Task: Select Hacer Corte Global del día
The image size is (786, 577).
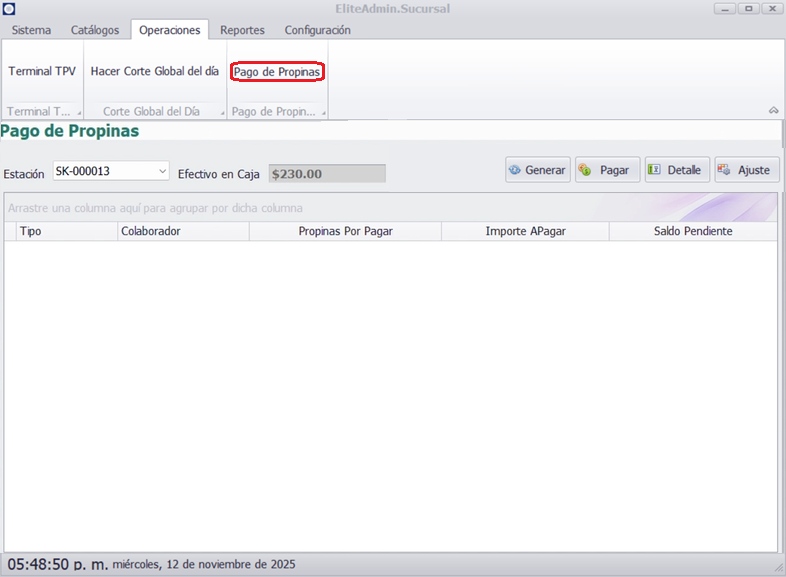Action: click(x=154, y=72)
